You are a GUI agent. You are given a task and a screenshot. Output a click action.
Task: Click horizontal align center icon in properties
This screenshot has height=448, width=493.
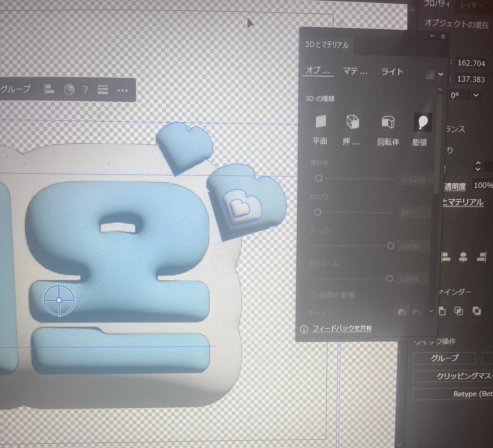point(463,257)
